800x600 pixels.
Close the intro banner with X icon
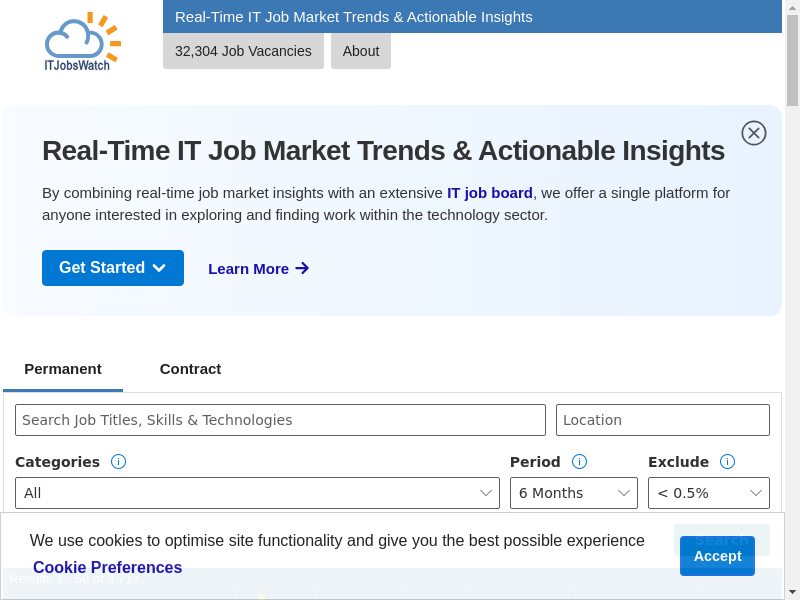[x=754, y=133]
